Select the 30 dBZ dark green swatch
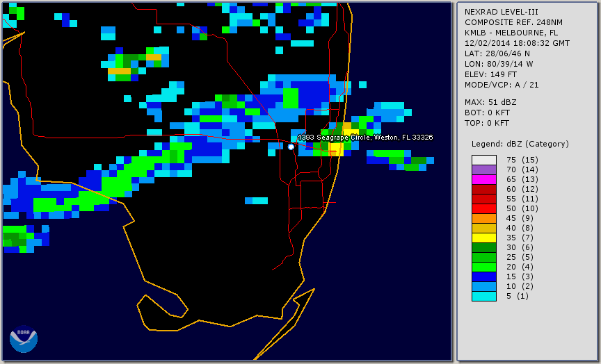This screenshot has width=601, height=364. click(x=484, y=247)
